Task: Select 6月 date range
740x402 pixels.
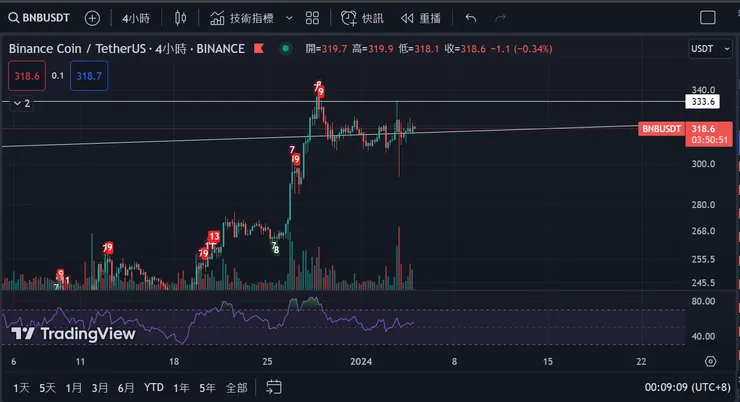Action: pyautogui.click(x=126, y=388)
